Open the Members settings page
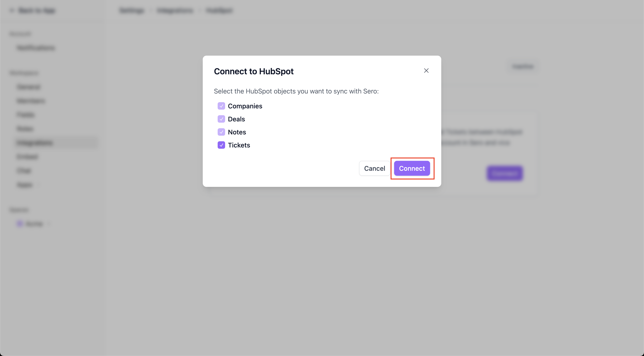644x356 pixels. 31,101
